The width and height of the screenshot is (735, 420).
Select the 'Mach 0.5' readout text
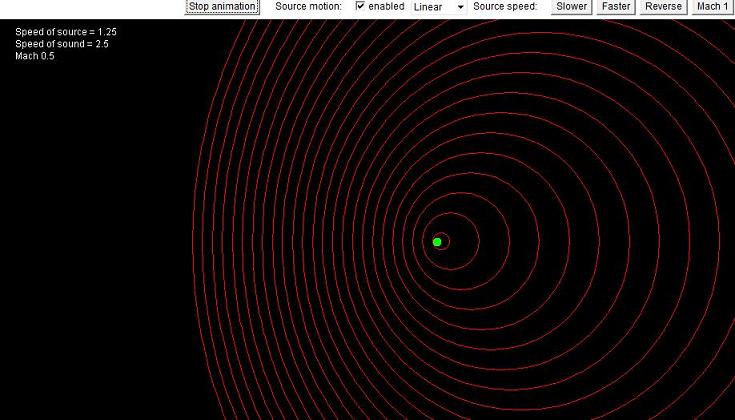[x=35, y=56]
